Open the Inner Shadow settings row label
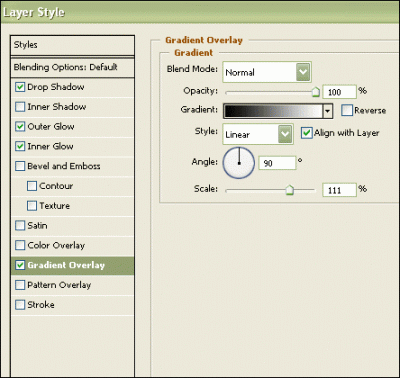The image size is (400, 378). (x=57, y=107)
